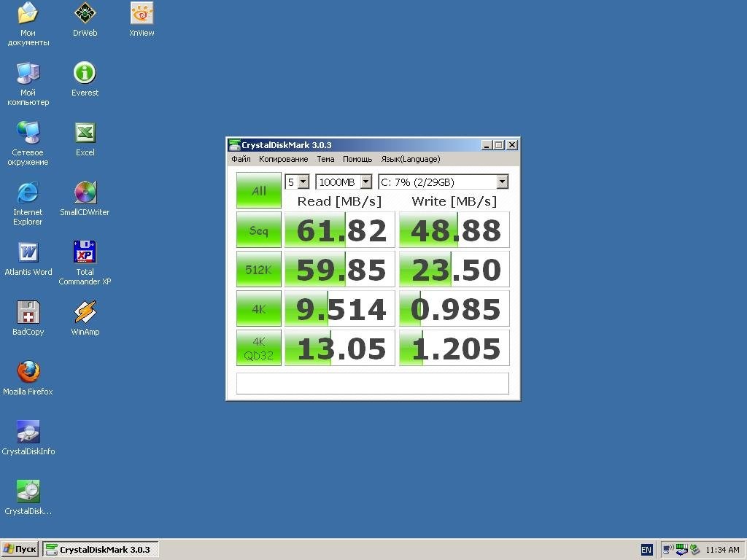The image size is (747, 560).
Task: Open the Копирование menu
Action: [x=284, y=159]
